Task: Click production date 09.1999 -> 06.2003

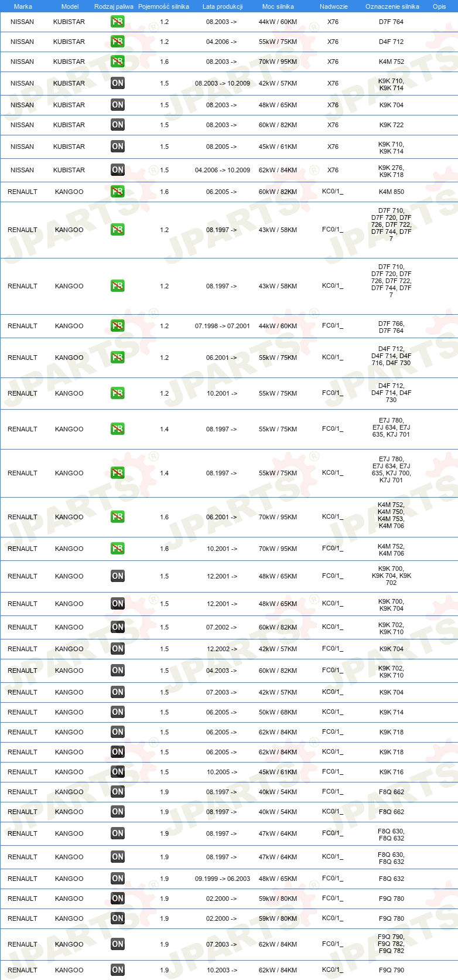Action: [x=223, y=879]
